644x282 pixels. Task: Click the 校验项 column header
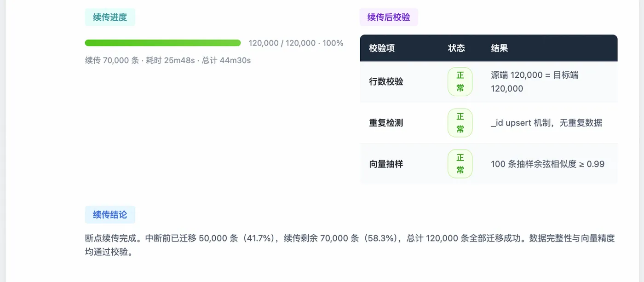(x=382, y=48)
